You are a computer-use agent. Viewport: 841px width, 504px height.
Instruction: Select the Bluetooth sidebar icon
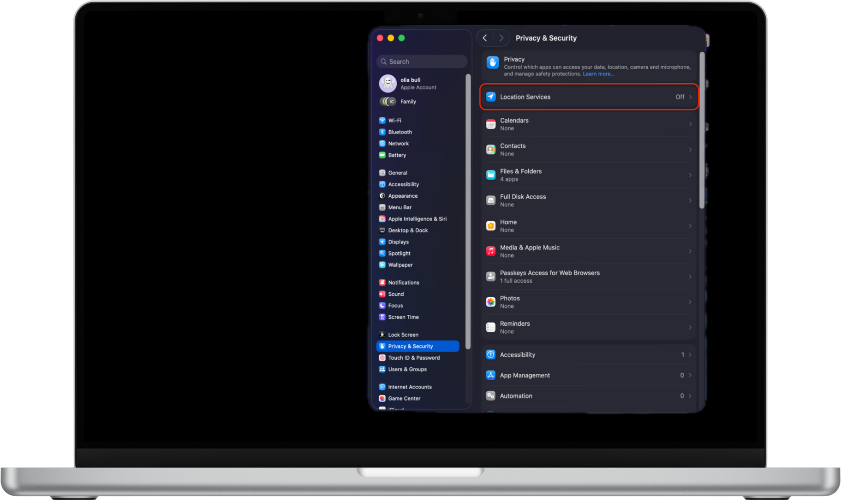(382, 132)
